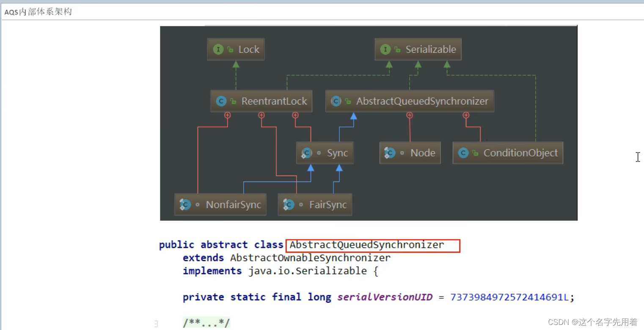The width and height of the screenshot is (644, 330).
Task: Click the class icon on FairSync
Action: (x=289, y=205)
